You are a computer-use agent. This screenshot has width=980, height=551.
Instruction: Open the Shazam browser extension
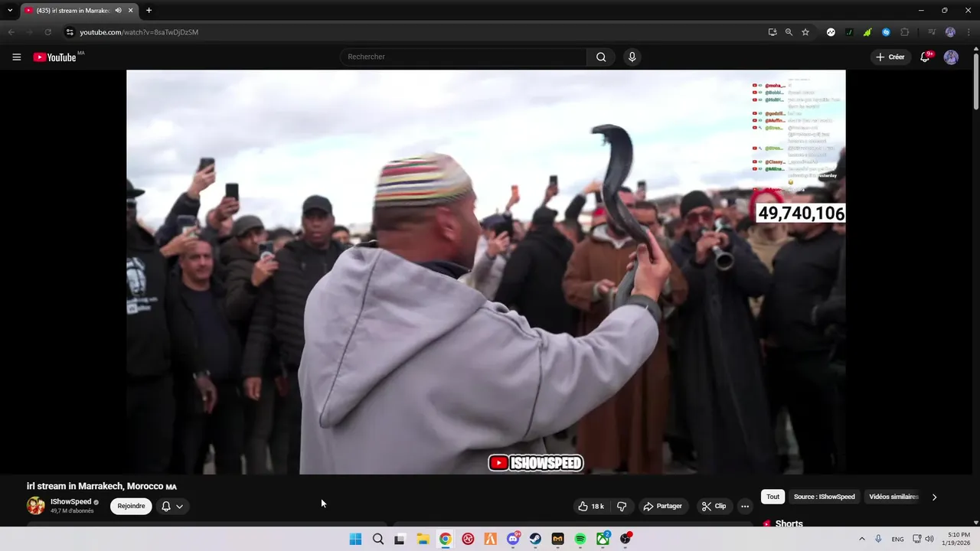[x=886, y=32]
